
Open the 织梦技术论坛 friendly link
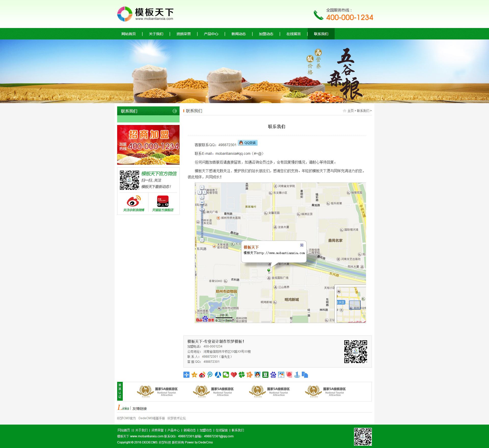(176, 418)
